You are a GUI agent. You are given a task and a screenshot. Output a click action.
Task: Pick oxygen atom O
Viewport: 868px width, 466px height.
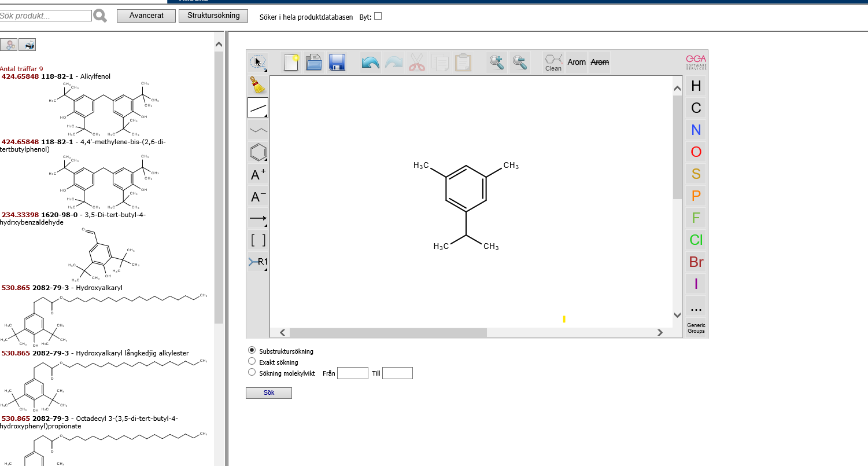click(696, 152)
